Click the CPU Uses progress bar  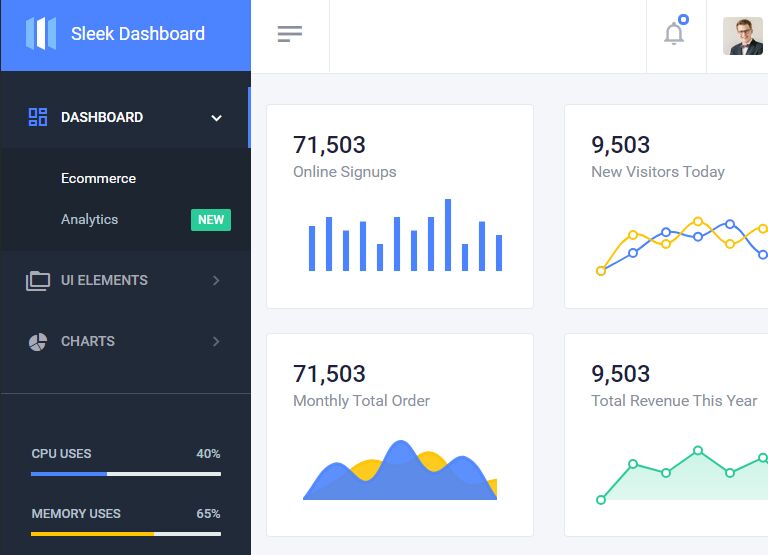pos(126,474)
